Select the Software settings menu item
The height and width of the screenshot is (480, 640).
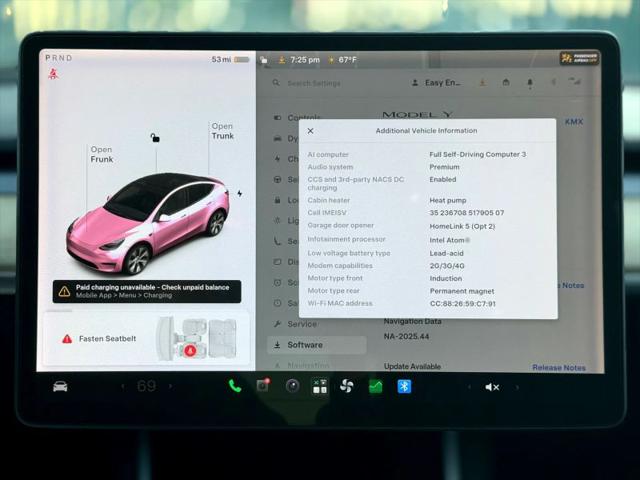(x=317, y=345)
